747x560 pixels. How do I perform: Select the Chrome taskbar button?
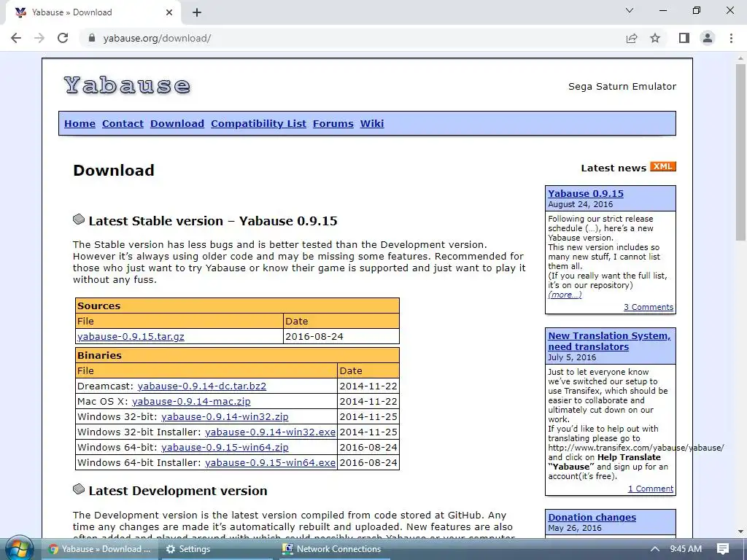tap(99, 549)
